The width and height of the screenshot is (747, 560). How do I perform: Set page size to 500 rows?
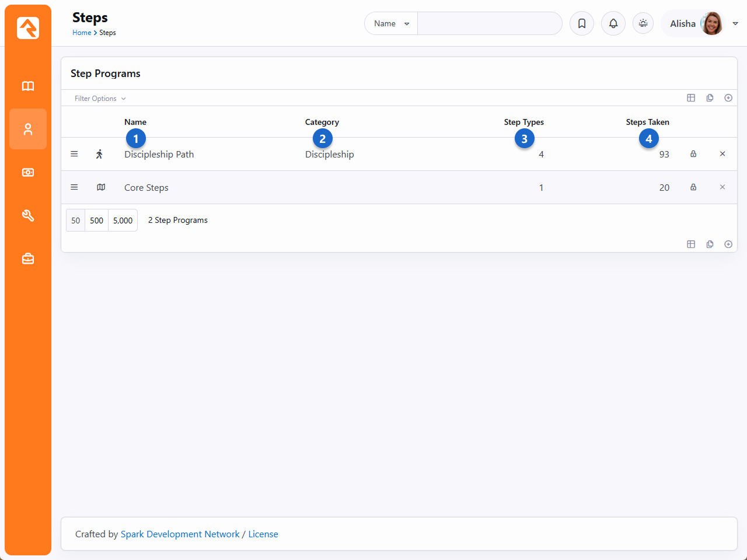click(96, 220)
